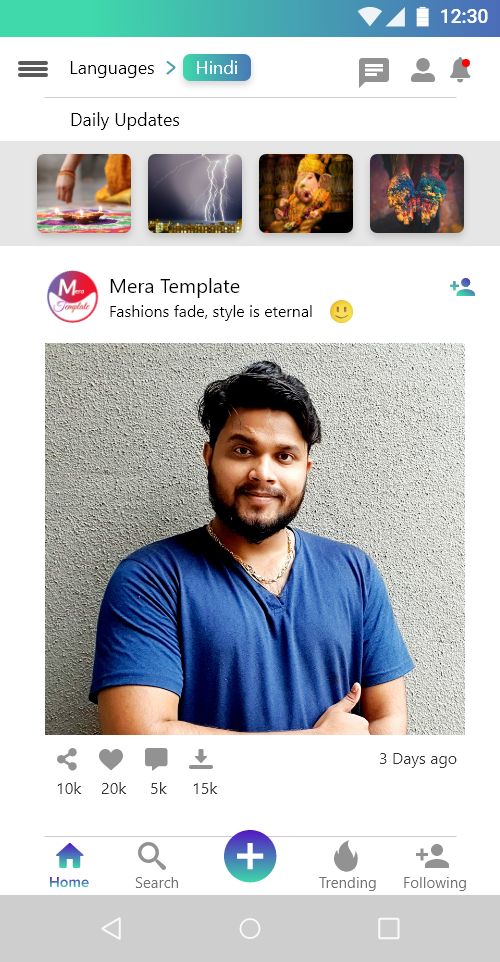Open the hamburger menu
The width and height of the screenshot is (500, 962).
pyautogui.click(x=33, y=69)
